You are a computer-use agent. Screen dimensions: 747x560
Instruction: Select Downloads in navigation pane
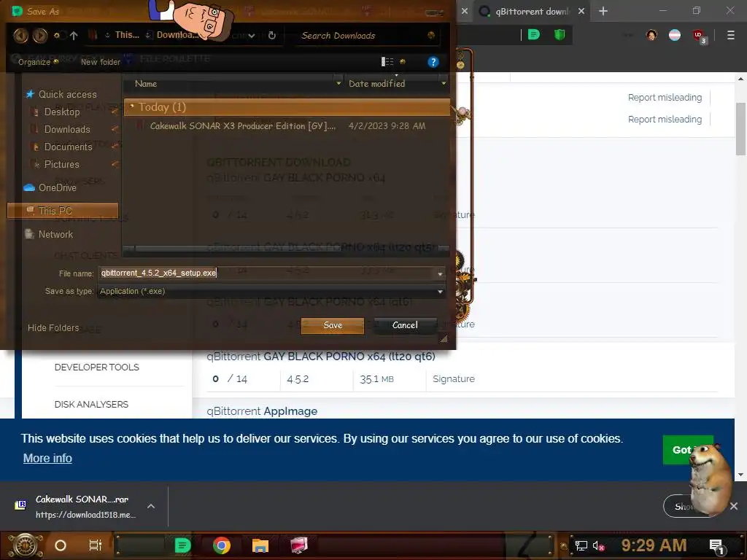(67, 130)
